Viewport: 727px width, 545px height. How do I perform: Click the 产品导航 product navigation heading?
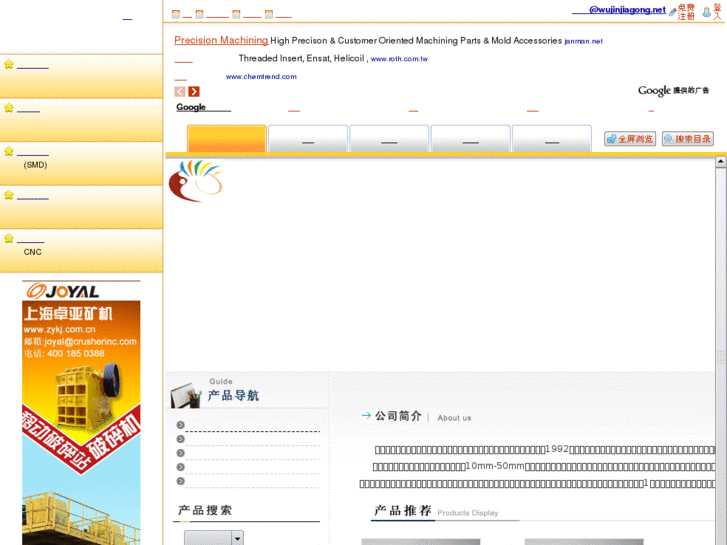click(x=233, y=396)
